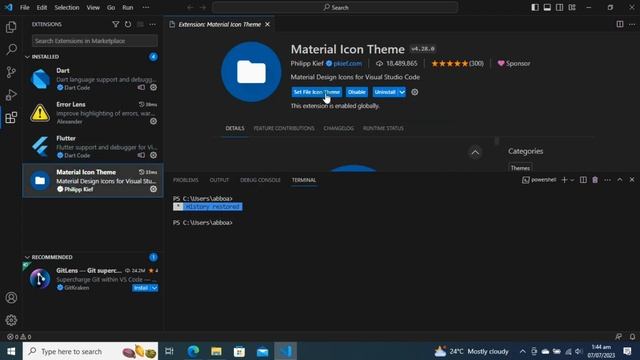Disable the Material Icon Theme extension
640x360 pixels.
pyautogui.click(x=357, y=92)
